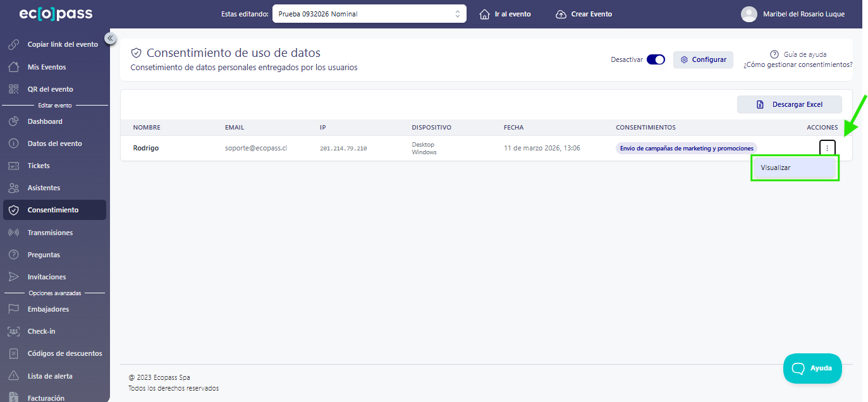Collapse the sidebar with double-chevron icon
Viewport: 868px width, 402px height.
click(x=110, y=39)
